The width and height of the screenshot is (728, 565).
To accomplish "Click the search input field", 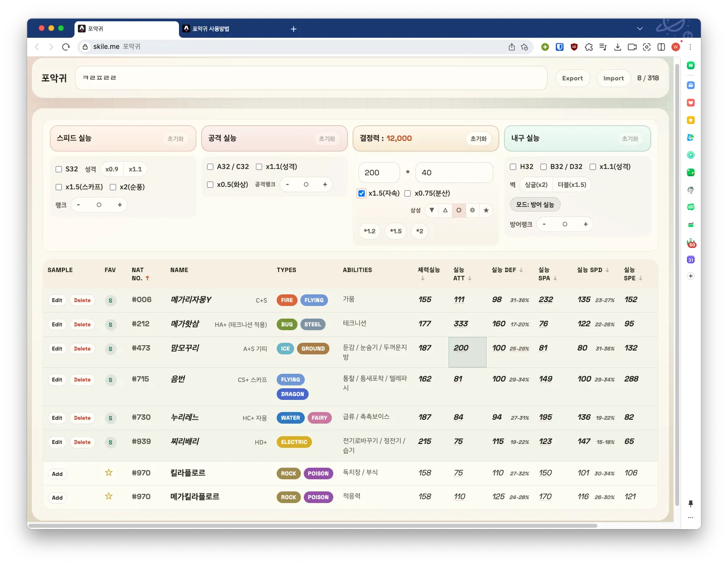I will (311, 78).
